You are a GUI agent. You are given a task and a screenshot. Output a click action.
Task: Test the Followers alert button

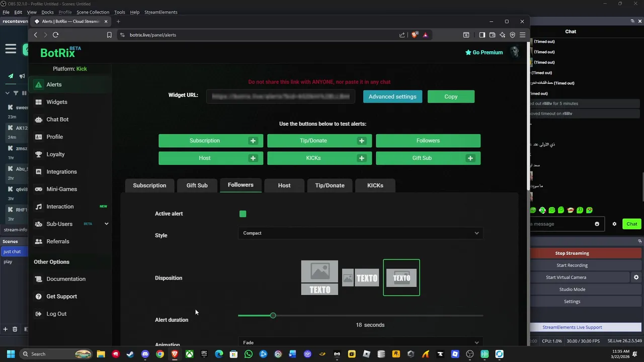coord(428,141)
